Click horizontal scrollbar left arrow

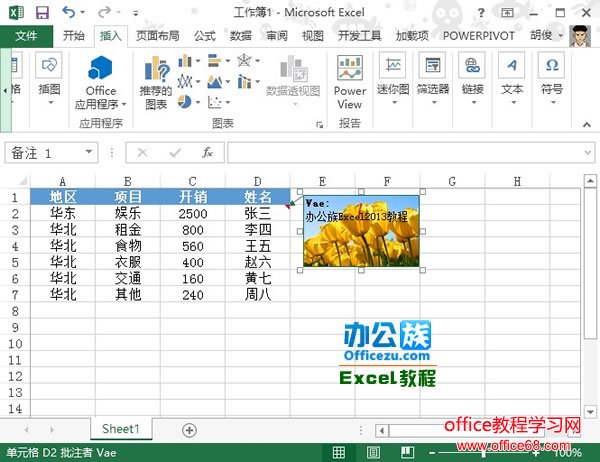point(382,431)
